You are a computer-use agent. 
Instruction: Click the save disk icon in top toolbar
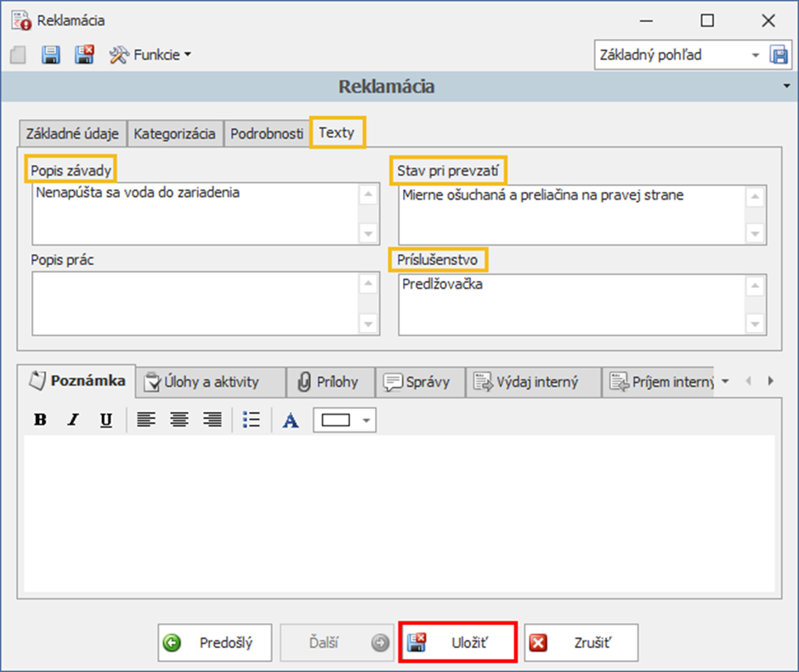tap(51, 55)
